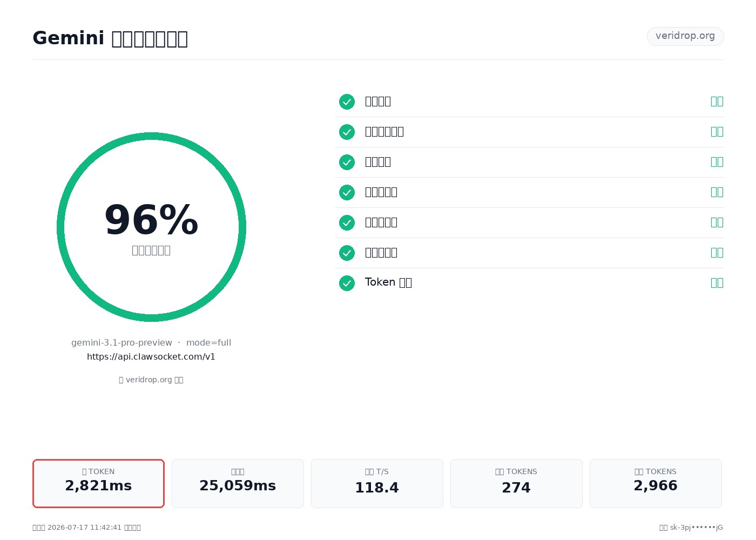Open the https://api.clawsocket.com/v1 URL
The image size is (756, 540).
[x=151, y=357]
